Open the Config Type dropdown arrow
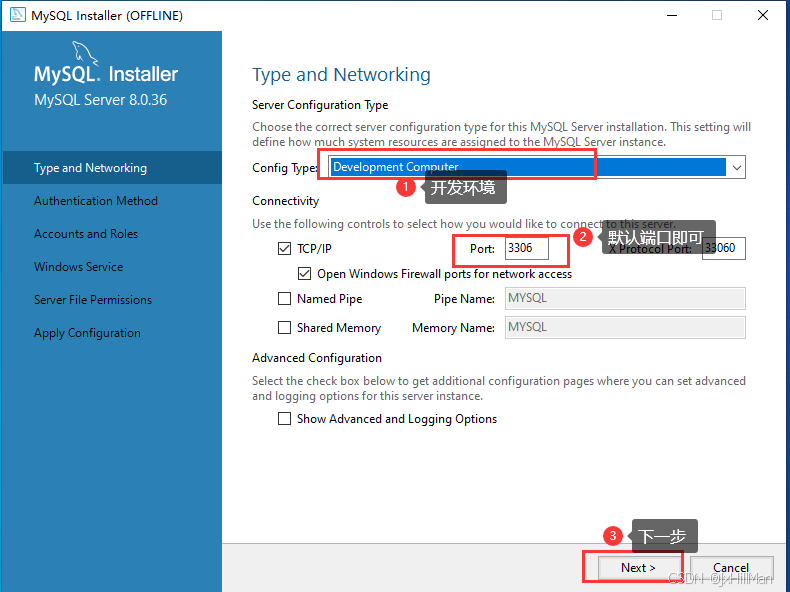790x592 pixels. pyautogui.click(x=737, y=167)
